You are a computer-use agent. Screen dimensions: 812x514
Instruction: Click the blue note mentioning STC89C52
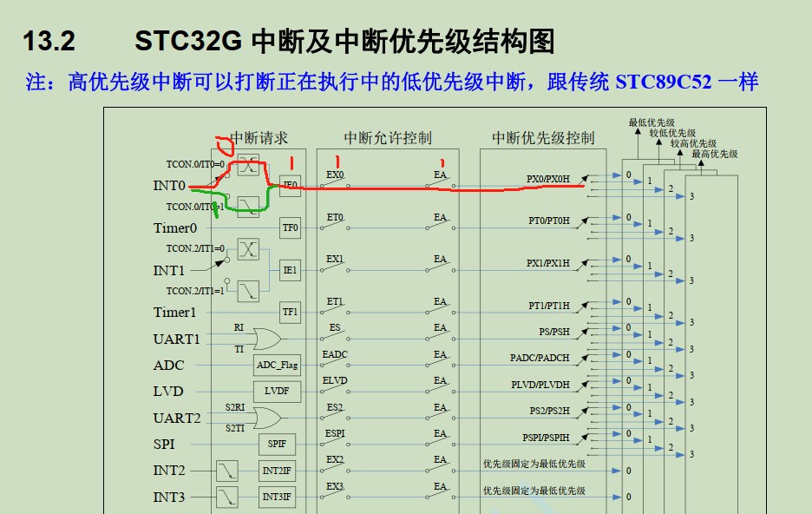[x=392, y=82]
